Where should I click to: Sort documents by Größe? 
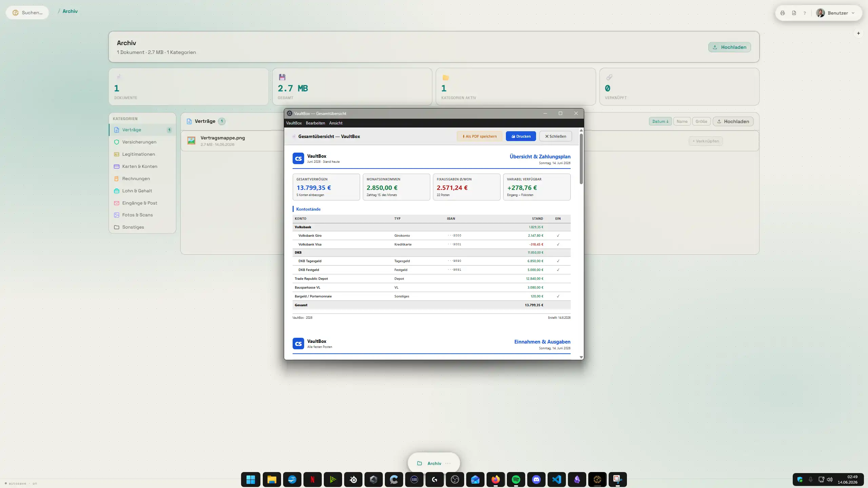[x=701, y=121]
